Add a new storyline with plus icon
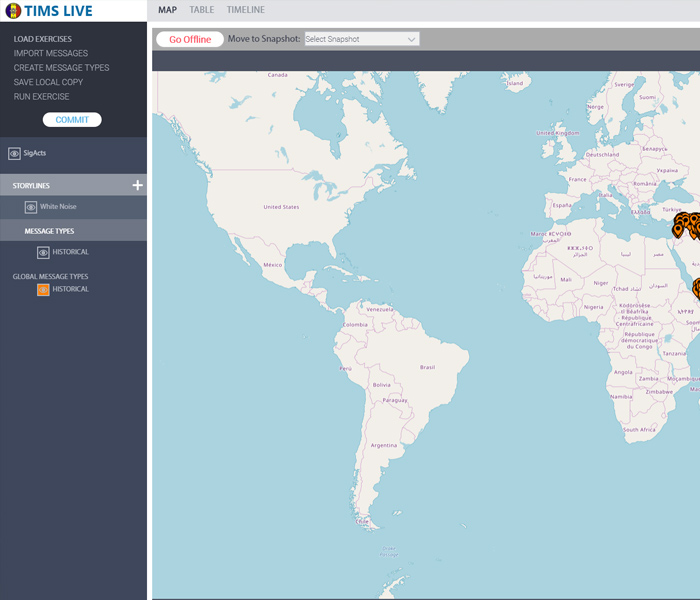This screenshot has height=600, width=700. tap(137, 186)
